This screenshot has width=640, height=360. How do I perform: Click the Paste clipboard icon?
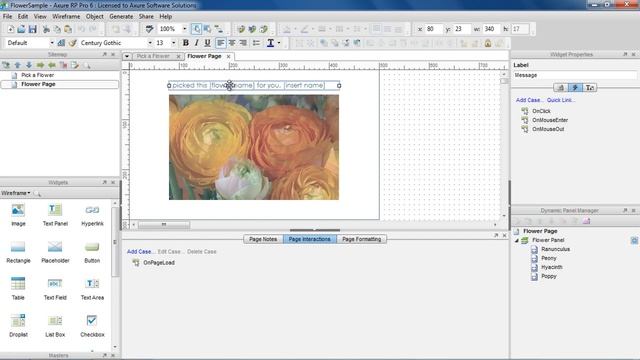click(x=68, y=29)
